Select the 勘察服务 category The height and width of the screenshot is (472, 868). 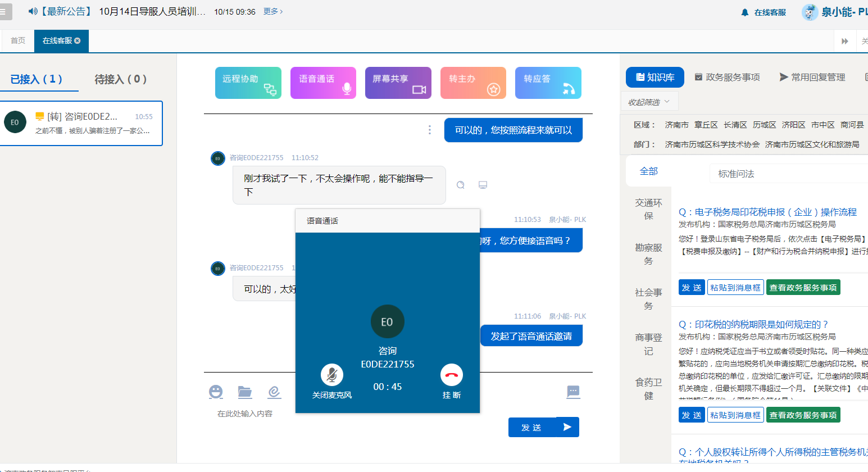[649, 255]
